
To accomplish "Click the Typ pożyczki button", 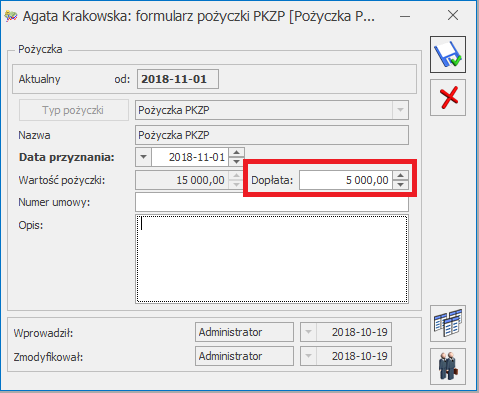I will (74, 110).
